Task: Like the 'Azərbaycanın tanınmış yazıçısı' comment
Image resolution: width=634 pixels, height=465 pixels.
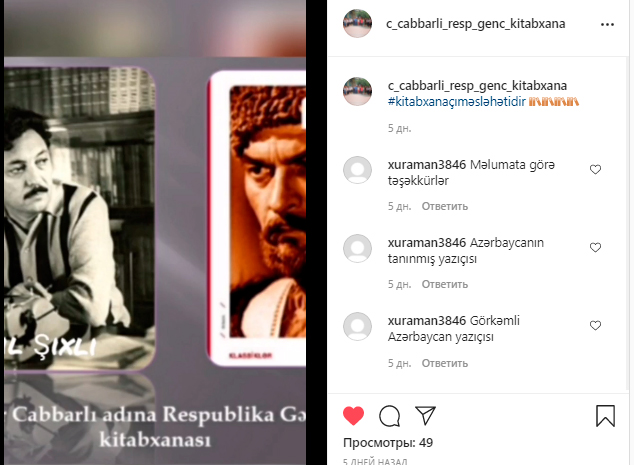Action: 595,247
